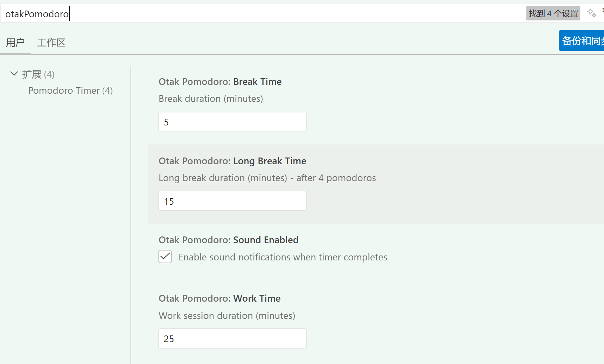Image resolution: width=604 pixels, height=364 pixels.
Task: Disable the Sound Enabled checkbox
Action: coord(165,257)
